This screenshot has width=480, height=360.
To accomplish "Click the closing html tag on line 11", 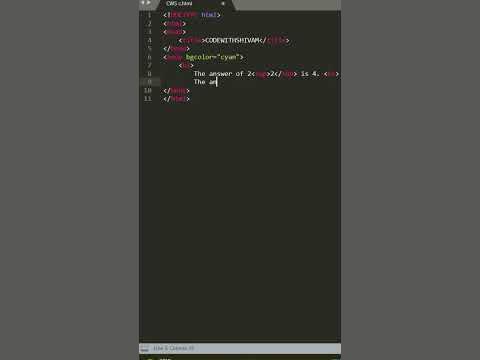I will pyautogui.click(x=176, y=99).
